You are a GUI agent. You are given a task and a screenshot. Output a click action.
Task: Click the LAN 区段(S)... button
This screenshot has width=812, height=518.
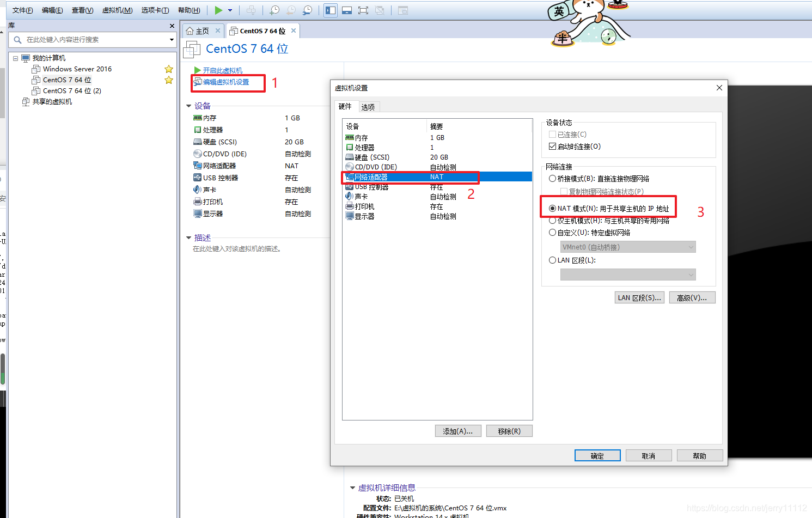639,298
